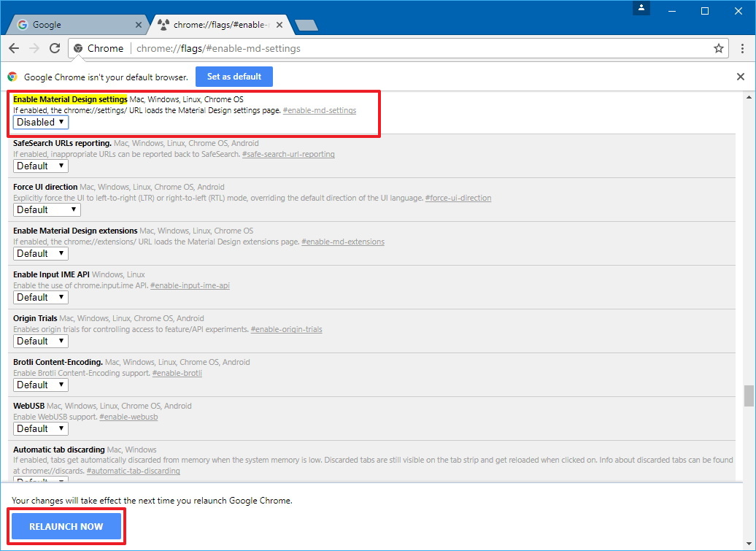
Task: Open the SafeSearch URLs reporting dropdown
Action: pos(40,166)
